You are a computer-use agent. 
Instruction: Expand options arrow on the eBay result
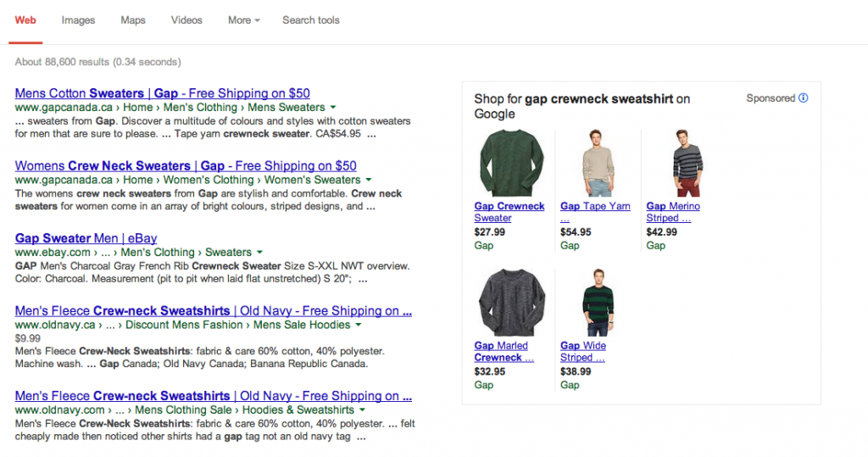[259, 253]
